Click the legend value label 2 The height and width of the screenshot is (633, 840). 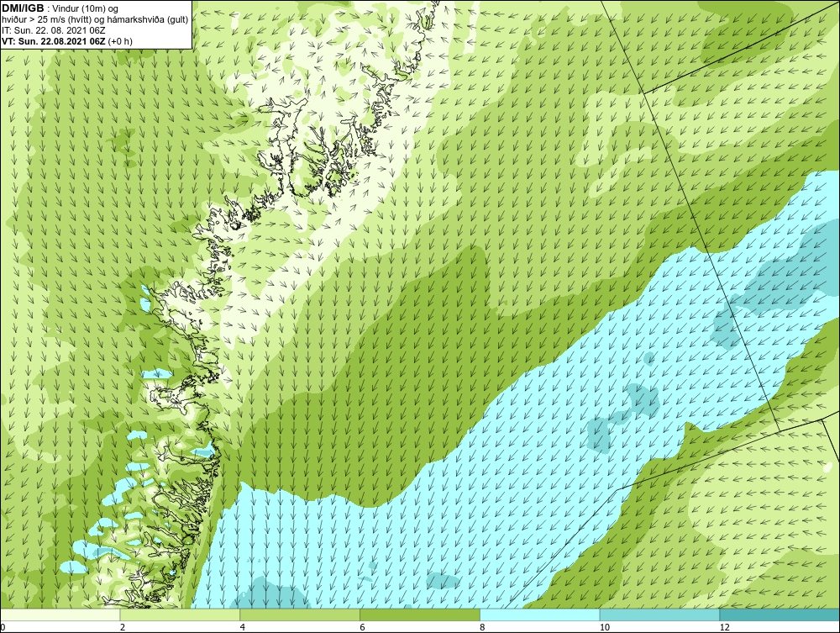(x=123, y=627)
